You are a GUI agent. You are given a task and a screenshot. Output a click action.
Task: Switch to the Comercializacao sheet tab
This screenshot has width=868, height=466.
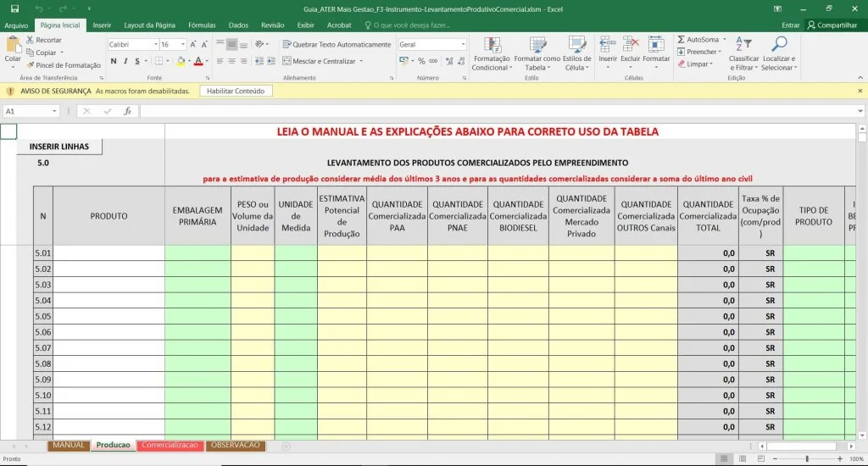170,445
